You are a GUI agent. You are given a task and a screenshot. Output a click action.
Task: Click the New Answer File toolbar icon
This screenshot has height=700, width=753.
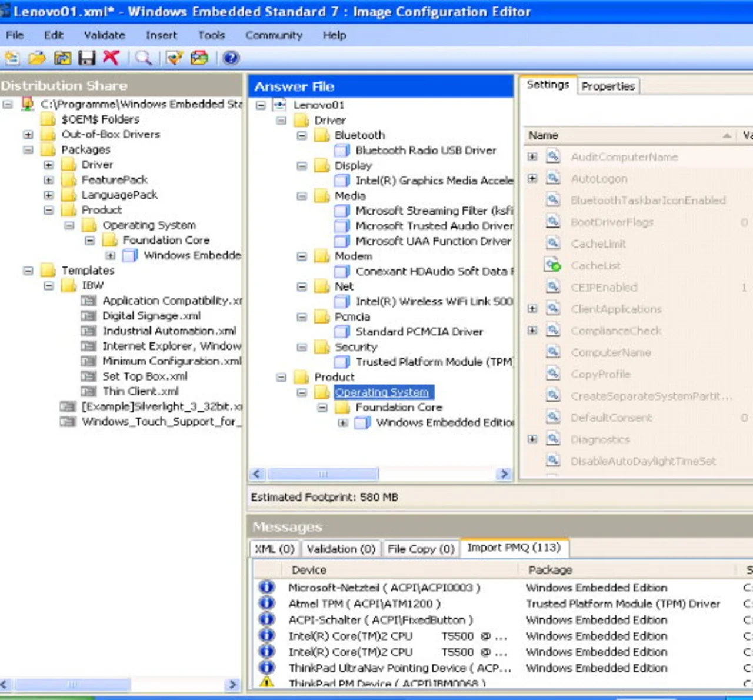coord(12,58)
